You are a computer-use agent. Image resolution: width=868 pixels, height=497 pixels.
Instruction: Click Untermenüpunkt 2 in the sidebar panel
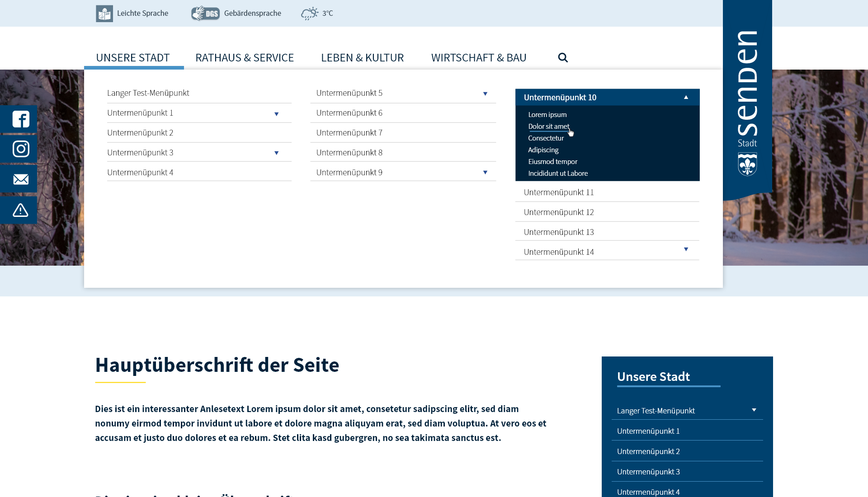coord(648,451)
